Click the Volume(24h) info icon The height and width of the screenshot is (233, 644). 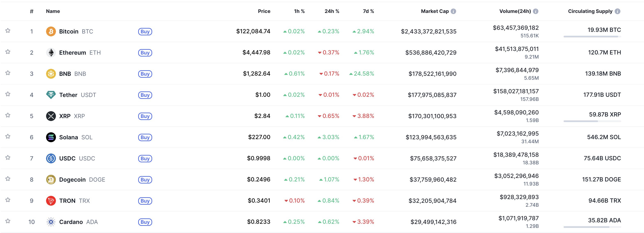(x=535, y=11)
